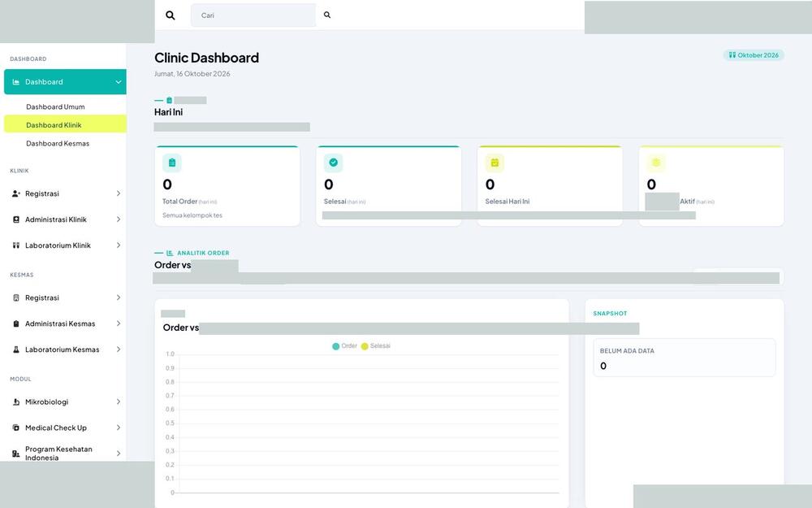This screenshot has height=508, width=812.
Task: Open Mikrobiologi menu label
Action: coord(46,402)
